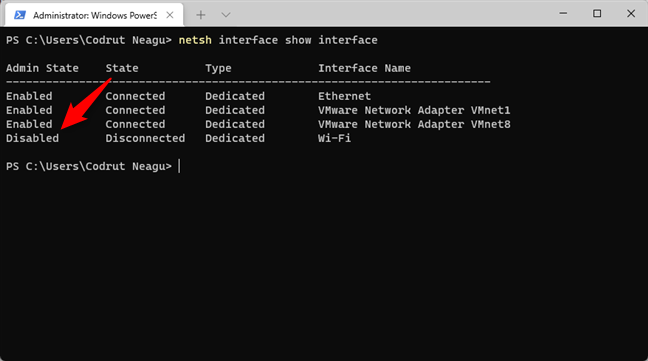Click 'Connected' in the VMnet1 row
Screen dimensions: 648x361
tap(135, 110)
